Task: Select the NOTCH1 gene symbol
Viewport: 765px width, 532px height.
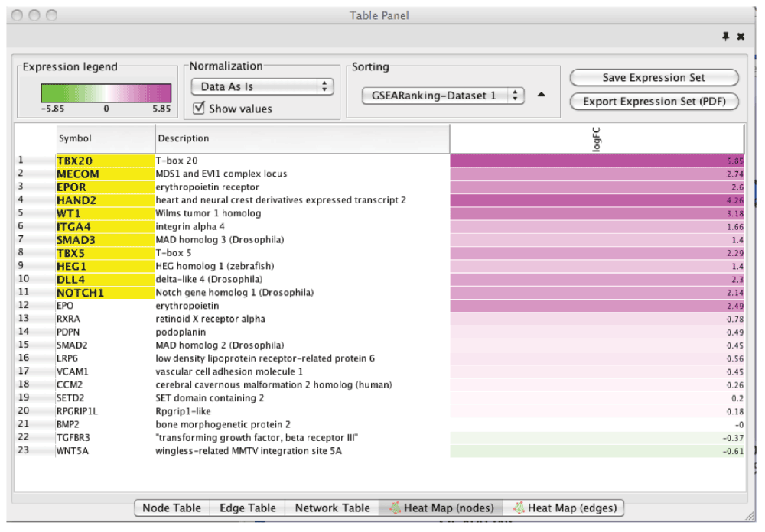Action: click(80, 293)
